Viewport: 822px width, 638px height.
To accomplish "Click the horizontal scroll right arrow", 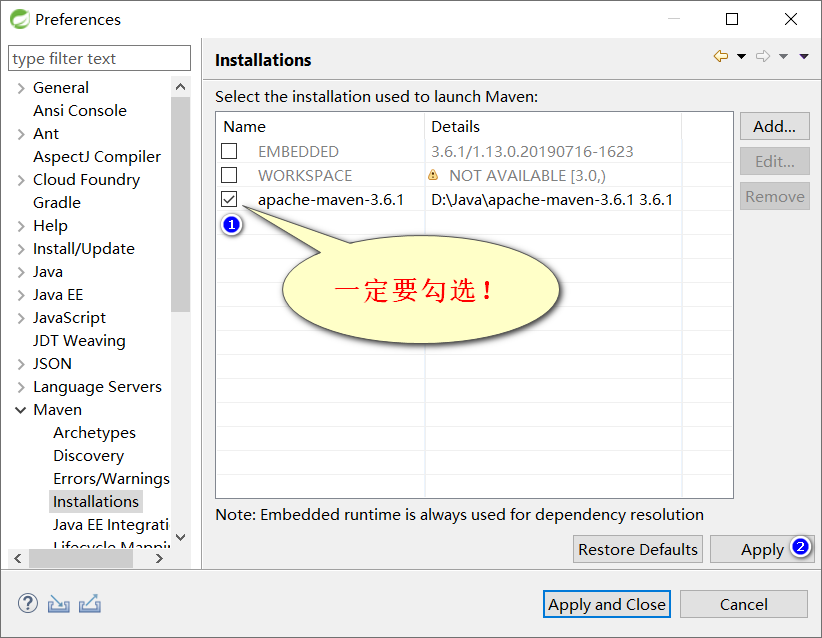I will point(159,558).
